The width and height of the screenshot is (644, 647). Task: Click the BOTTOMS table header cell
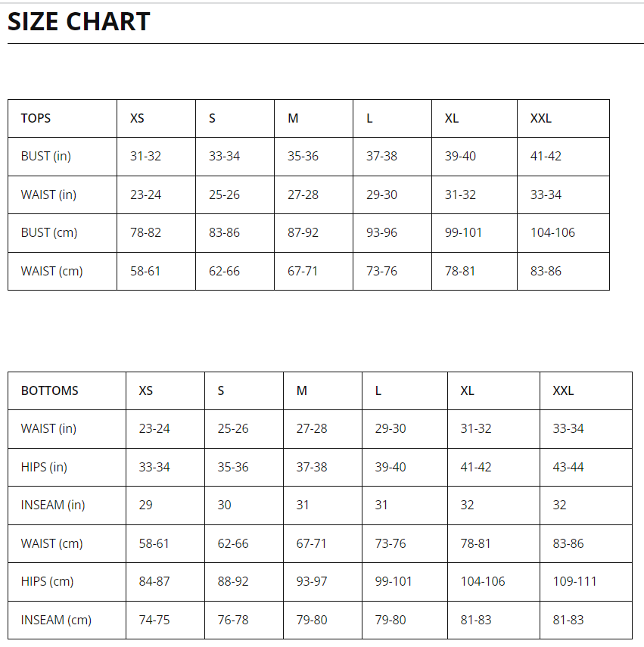[x=67, y=390]
